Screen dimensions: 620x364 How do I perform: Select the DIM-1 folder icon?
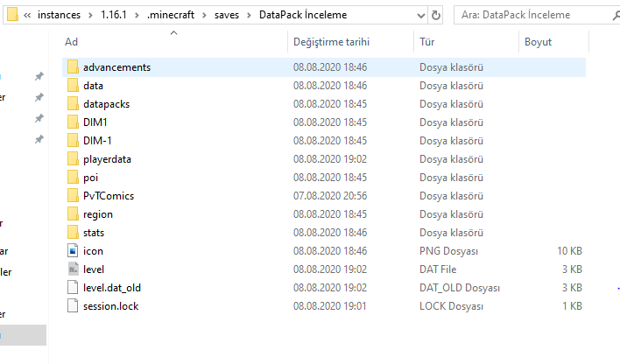(x=73, y=141)
